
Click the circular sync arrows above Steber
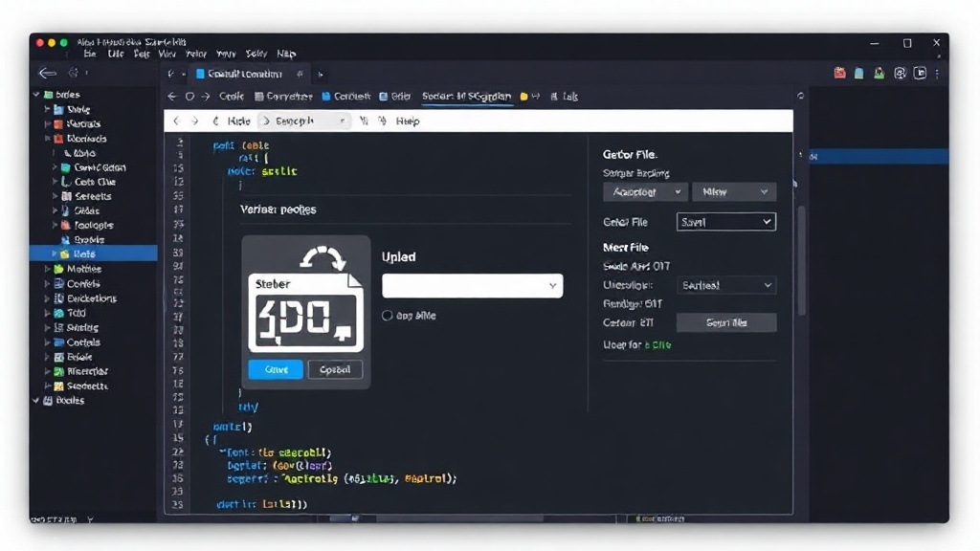pos(323,257)
